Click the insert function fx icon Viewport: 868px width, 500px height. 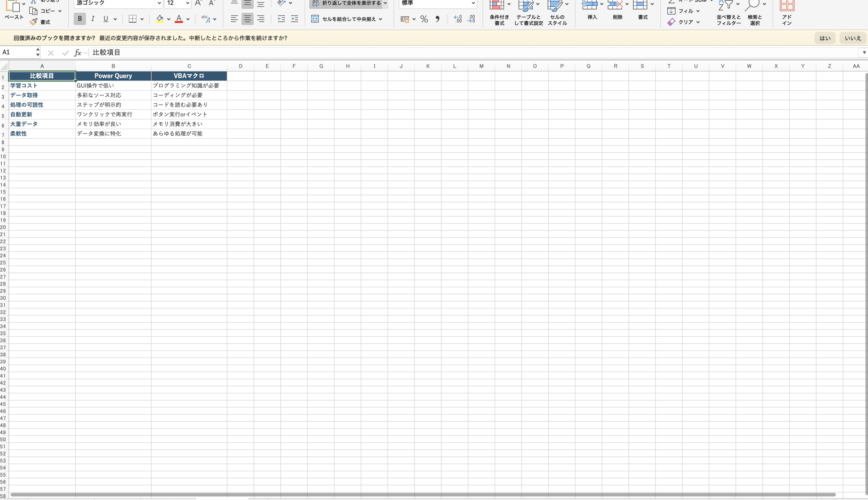tap(78, 53)
